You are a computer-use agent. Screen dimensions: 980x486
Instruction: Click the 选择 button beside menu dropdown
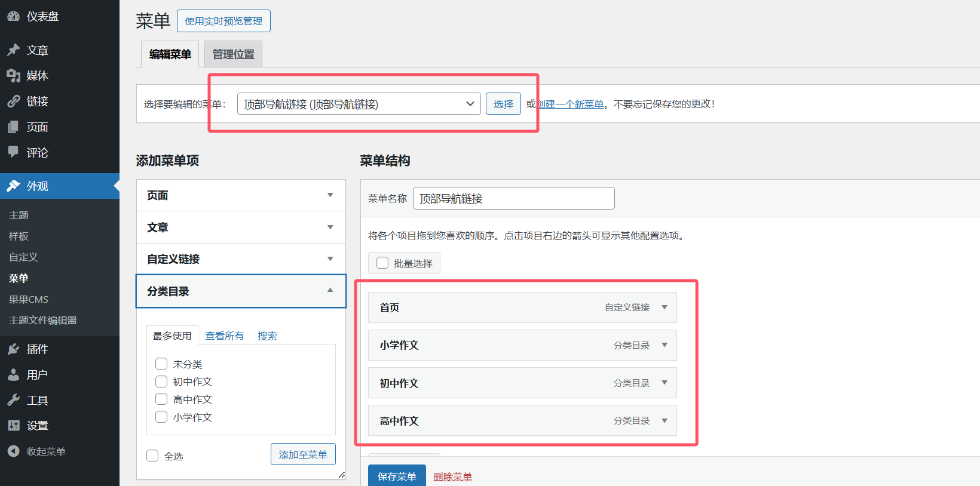tap(503, 104)
